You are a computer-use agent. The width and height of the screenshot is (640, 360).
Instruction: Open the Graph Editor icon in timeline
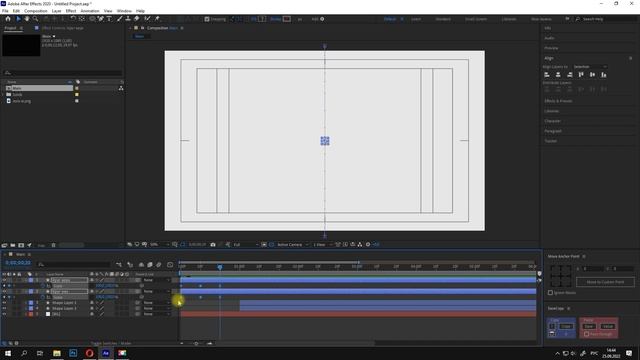(x=170, y=264)
